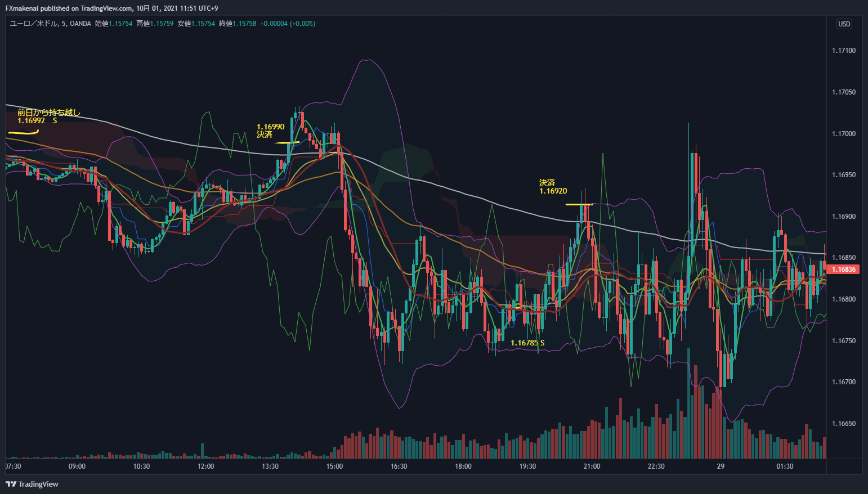Click the time axis label 09:00
The height and width of the screenshot is (494, 868).
tap(77, 466)
